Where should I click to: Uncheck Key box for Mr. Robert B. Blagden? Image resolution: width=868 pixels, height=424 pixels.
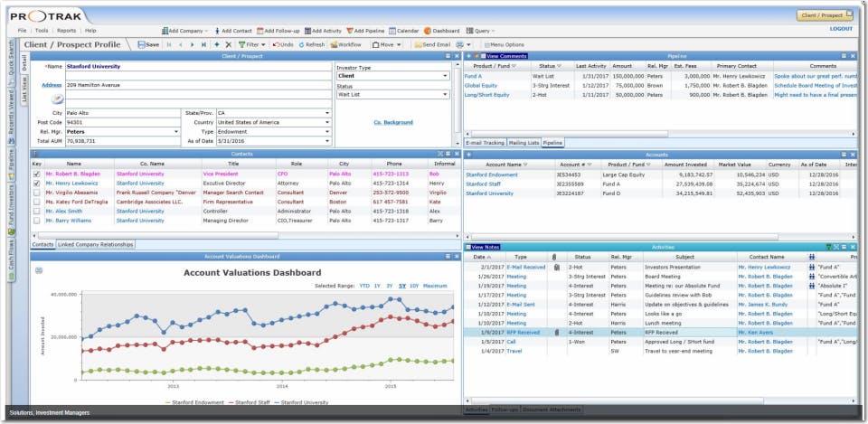point(36,174)
